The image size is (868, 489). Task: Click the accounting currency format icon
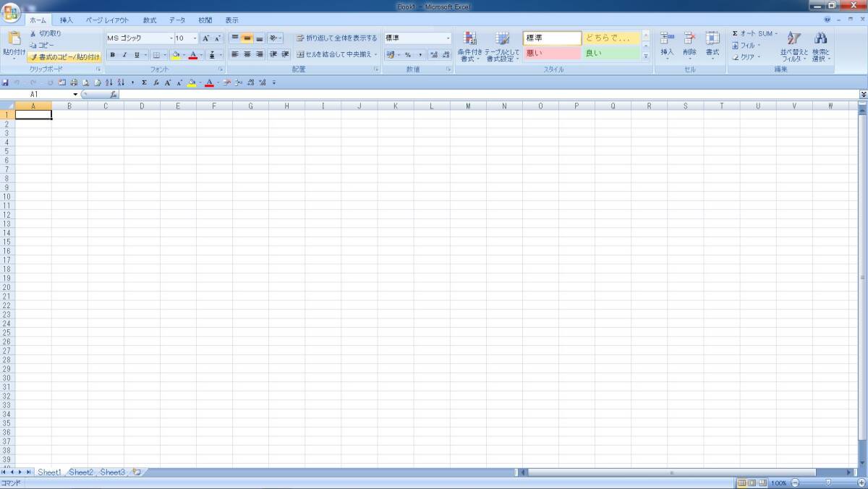pos(391,55)
